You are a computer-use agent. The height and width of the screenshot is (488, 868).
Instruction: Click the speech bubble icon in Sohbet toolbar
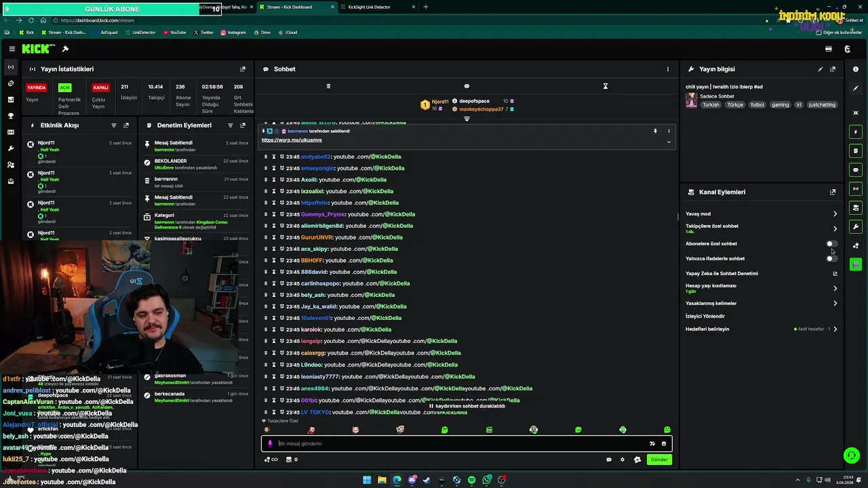(x=467, y=86)
